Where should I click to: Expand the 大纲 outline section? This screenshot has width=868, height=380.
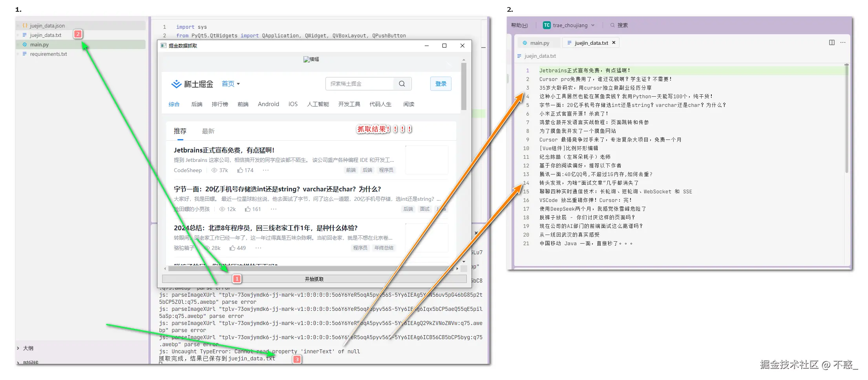tap(26, 348)
